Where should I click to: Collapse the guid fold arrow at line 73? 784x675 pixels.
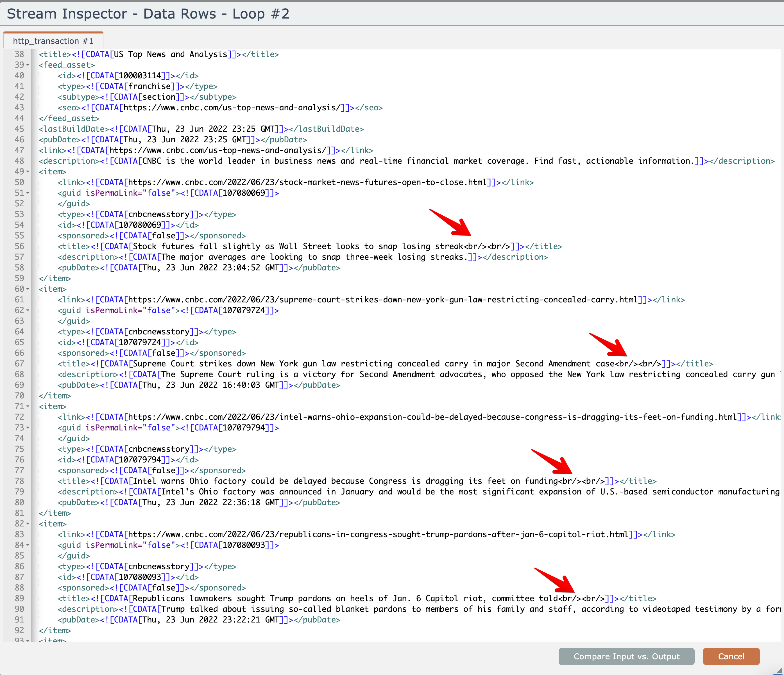coord(28,428)
